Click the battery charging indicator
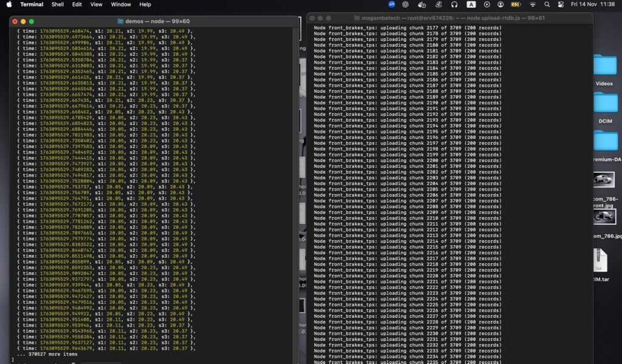This screenshot has height=364, width=622. (517, 4)
